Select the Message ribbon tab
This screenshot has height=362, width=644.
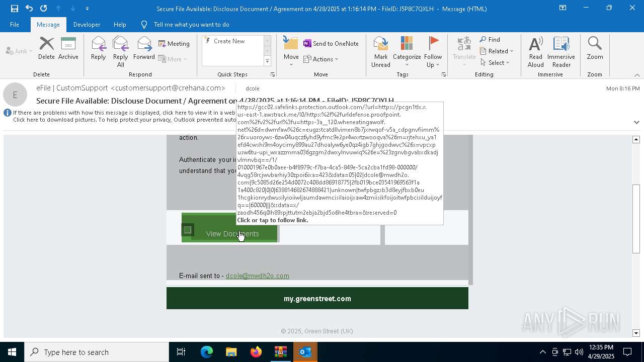(x=48, y=24)
